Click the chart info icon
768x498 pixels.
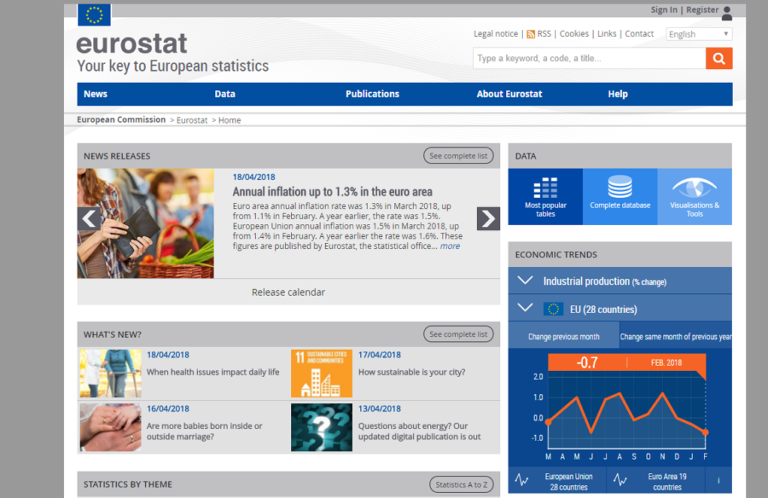(719, 481)
